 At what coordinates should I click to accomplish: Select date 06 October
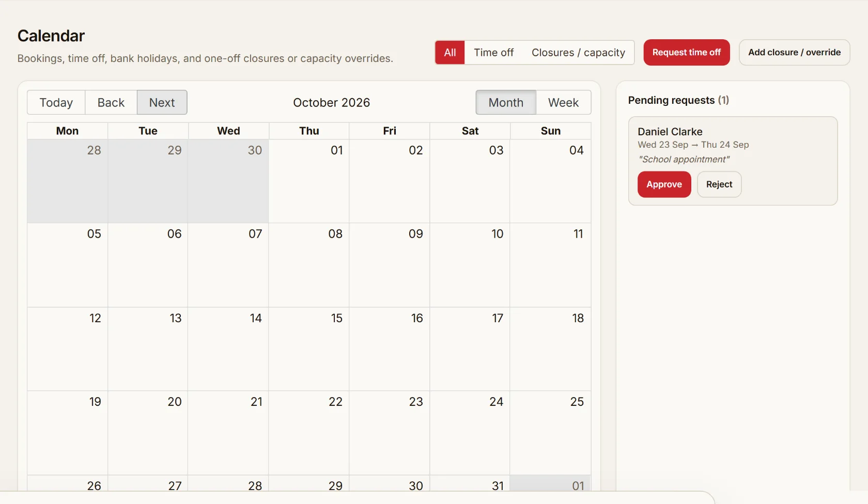click(175, 234)
